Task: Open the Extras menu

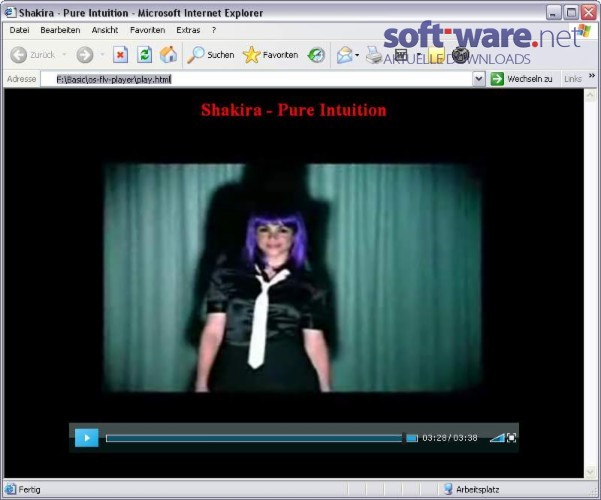Action: [188, 30]
